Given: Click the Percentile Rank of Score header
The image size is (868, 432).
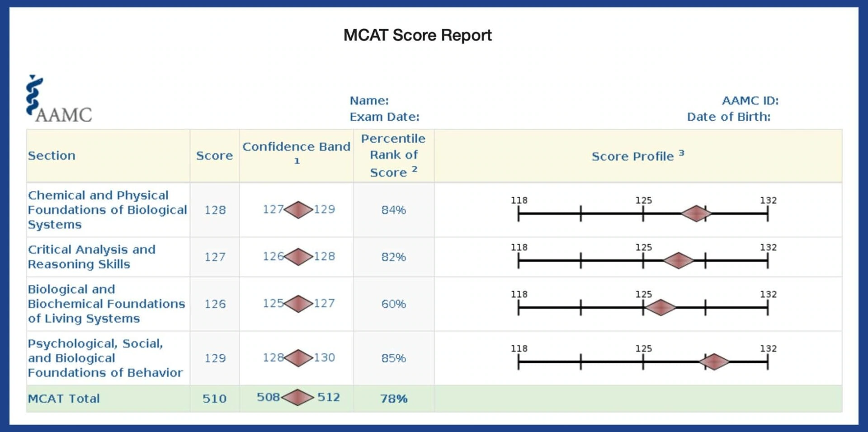Looking at the screenshot, I should tap(393, 155).
